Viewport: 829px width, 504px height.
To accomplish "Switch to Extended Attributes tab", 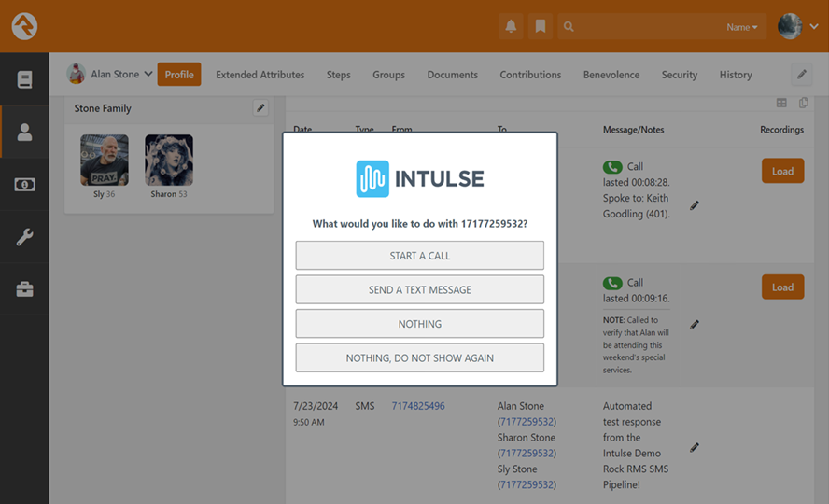I will pos(260,75).
